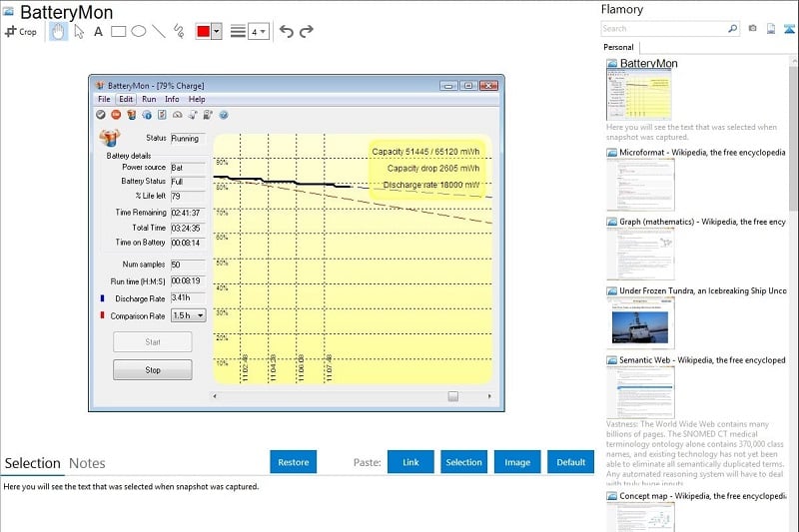799x532 pixels.
Task: Select the freehand scribble tool
Action: (x=179, y=32)
